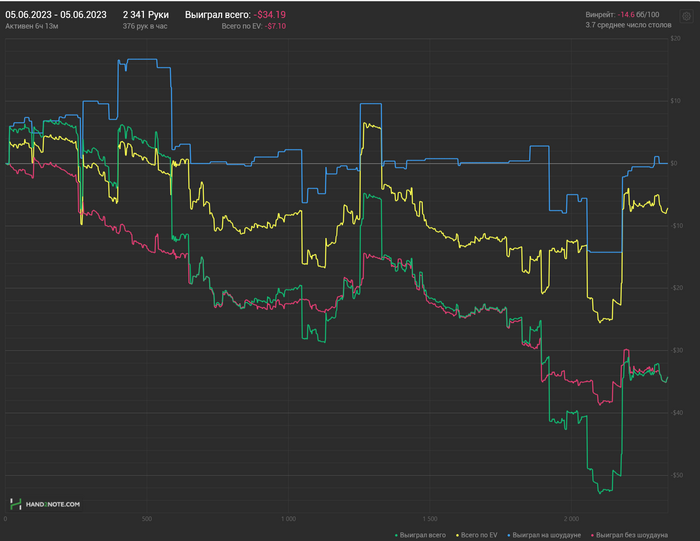Click the date range 05.06.2023 - 05.06.2023
This screenshot has height=541, width=700.
(56, 15)
